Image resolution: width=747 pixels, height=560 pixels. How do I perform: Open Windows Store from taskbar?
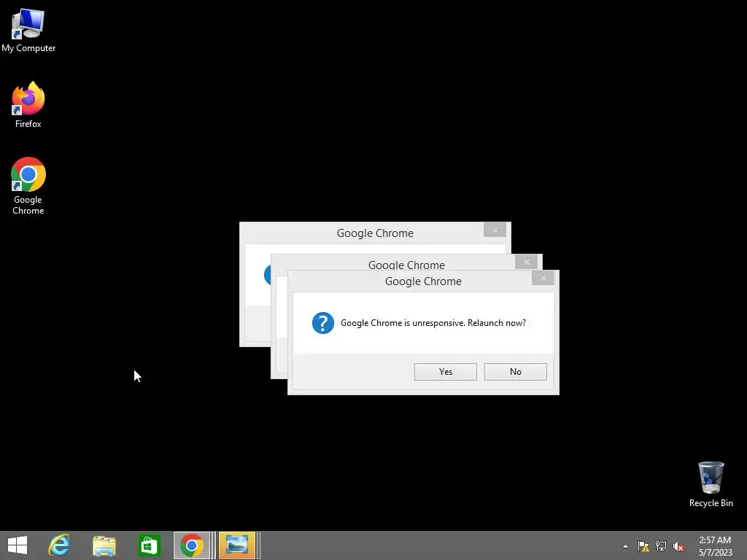pyautogui.click(x=149, y=545)
